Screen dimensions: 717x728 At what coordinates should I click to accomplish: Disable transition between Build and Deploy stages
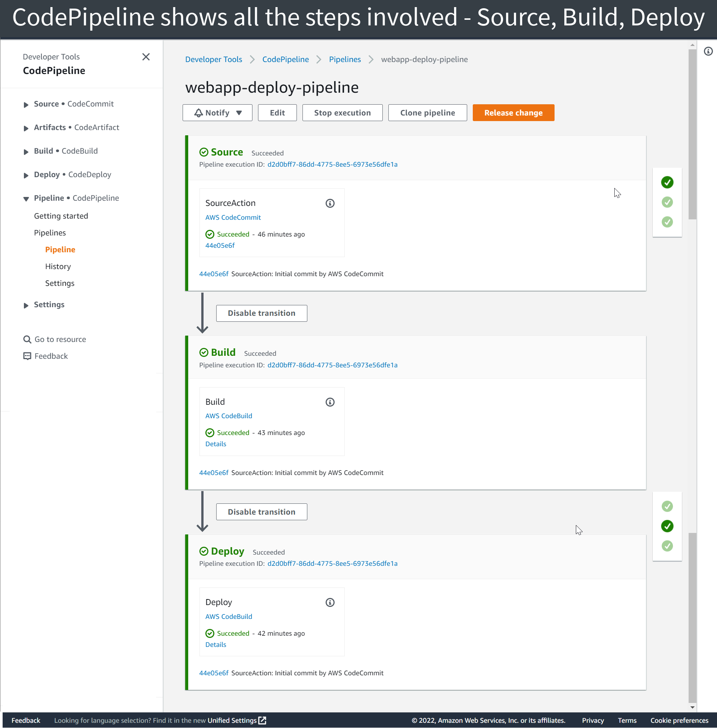pos(261,511)
